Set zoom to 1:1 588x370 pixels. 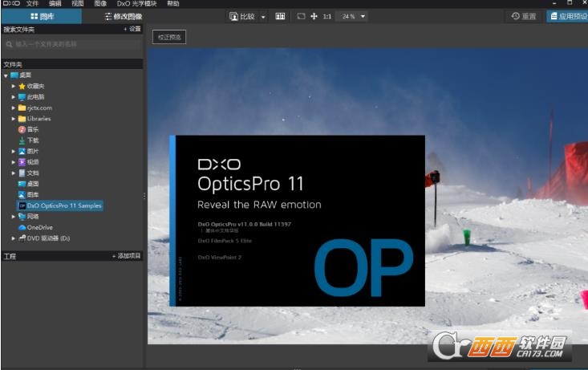point(327,17)
